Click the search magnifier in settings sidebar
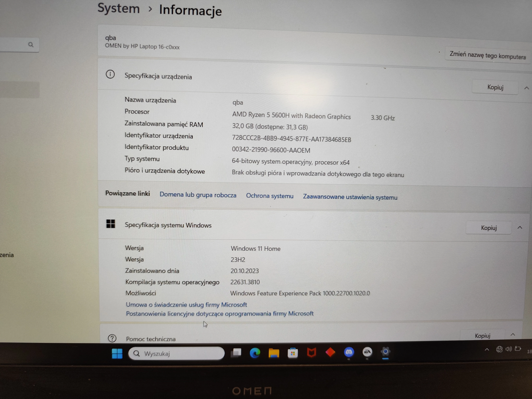 pyautogui.click(x=31, y=44)
